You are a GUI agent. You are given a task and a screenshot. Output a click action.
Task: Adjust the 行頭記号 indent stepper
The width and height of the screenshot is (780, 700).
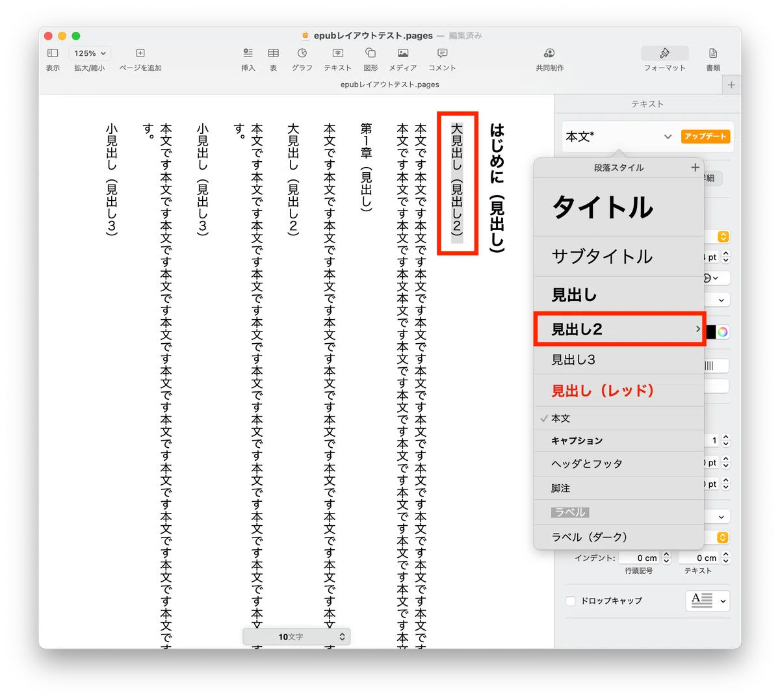click(x=666, y=558)
